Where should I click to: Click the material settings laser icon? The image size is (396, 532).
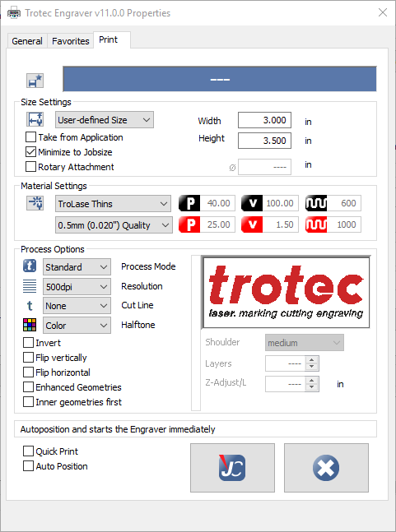tap(35, 203)
